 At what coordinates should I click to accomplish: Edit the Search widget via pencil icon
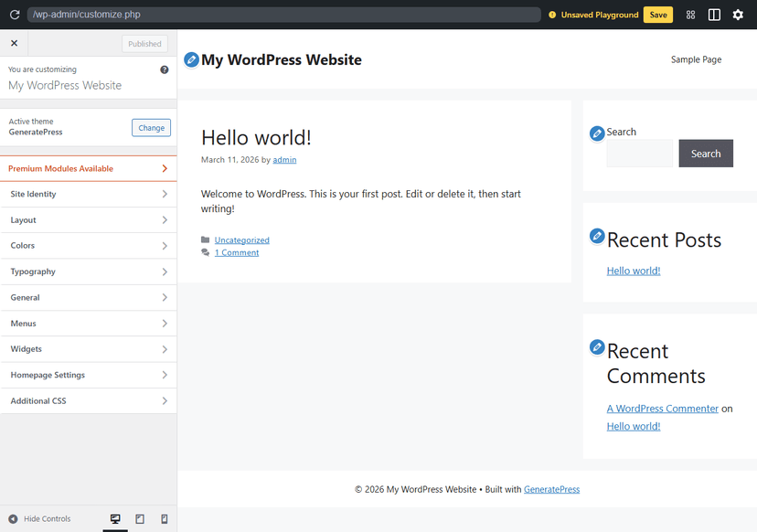click(597, 133)
